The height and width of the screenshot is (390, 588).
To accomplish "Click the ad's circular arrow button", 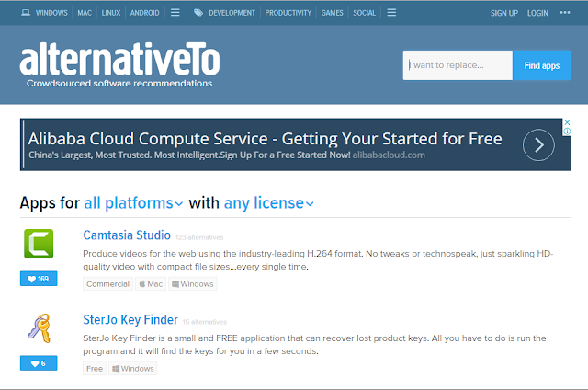I will coord(538,145).
